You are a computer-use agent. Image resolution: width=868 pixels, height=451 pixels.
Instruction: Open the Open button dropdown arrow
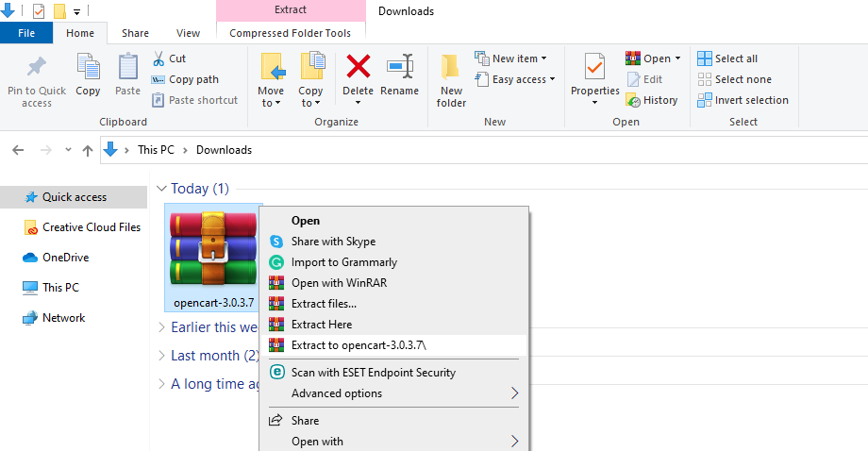pos(677,58)
